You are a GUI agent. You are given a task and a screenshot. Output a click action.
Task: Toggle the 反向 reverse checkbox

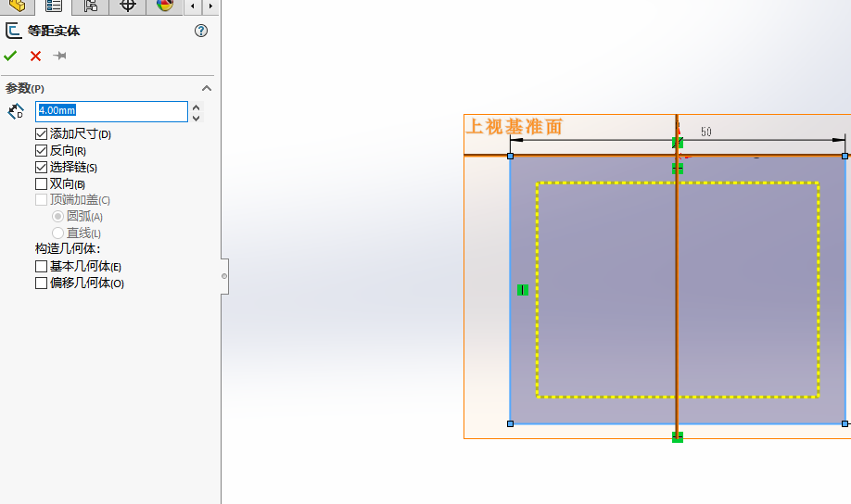tap(41, 151)
